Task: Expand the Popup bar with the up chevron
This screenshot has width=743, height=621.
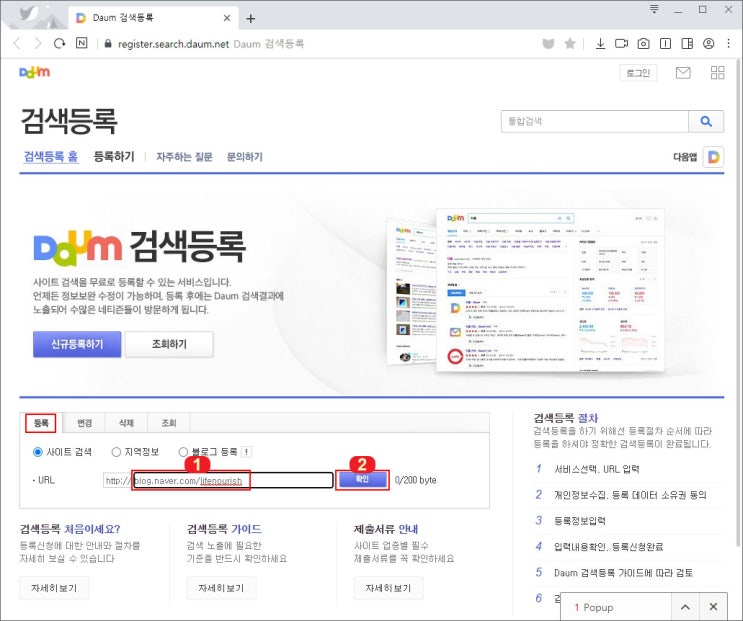Action: pyautogui.click(x=685, y=607)
